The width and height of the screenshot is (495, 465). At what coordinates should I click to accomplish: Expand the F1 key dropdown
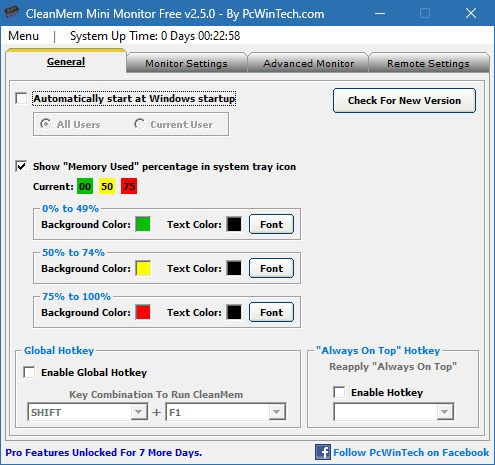[x=277, y=412]
